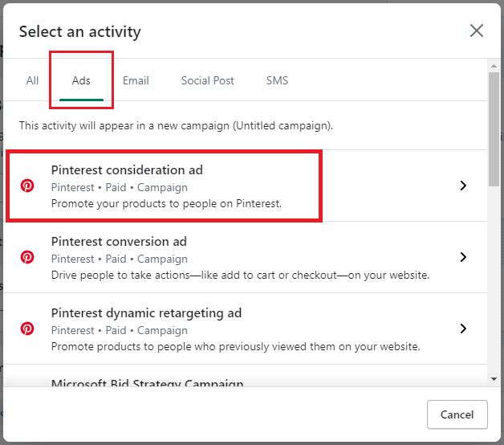Click the scrollbar up arrow
The image size is (504, 445).
click(494, 66)
